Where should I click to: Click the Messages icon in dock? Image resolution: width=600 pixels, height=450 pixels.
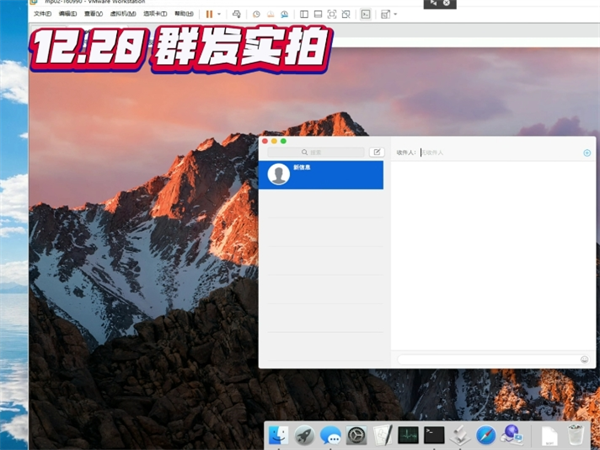[331, 435]
